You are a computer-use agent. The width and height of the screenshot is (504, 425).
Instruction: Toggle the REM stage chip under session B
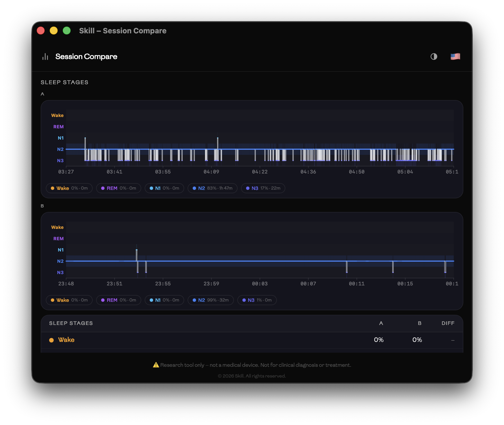pos(118,300)
